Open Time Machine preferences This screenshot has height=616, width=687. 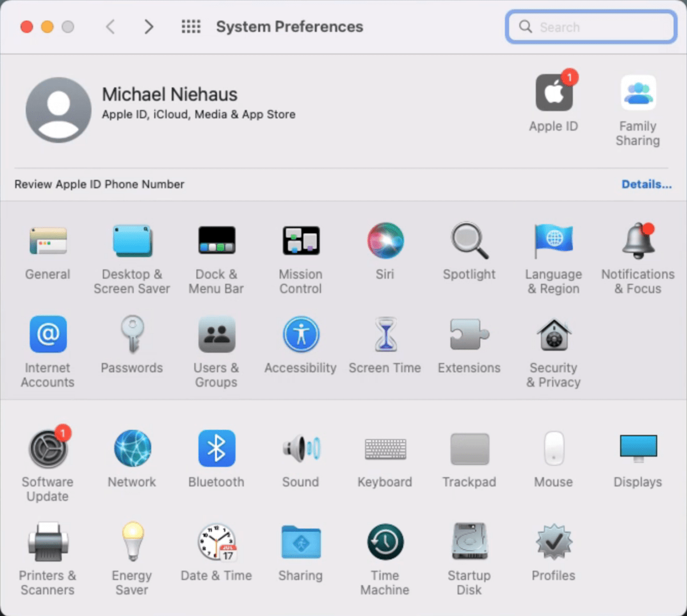[x=385, y=543]
